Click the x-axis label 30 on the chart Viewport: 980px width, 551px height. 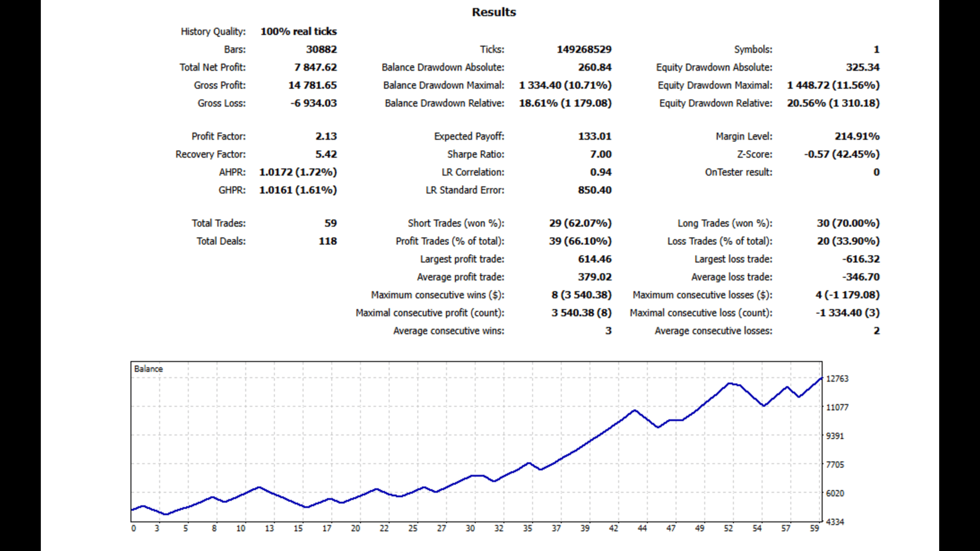click(470, 529)
